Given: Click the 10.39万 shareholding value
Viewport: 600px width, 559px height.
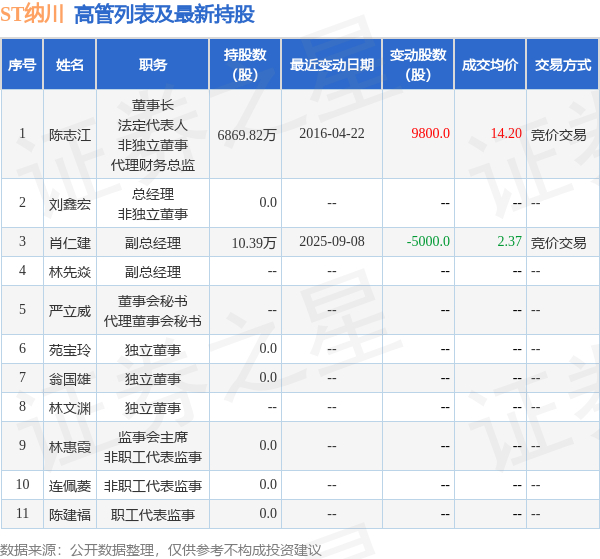Looking at the screenshot, I should (x=254, y=243).
